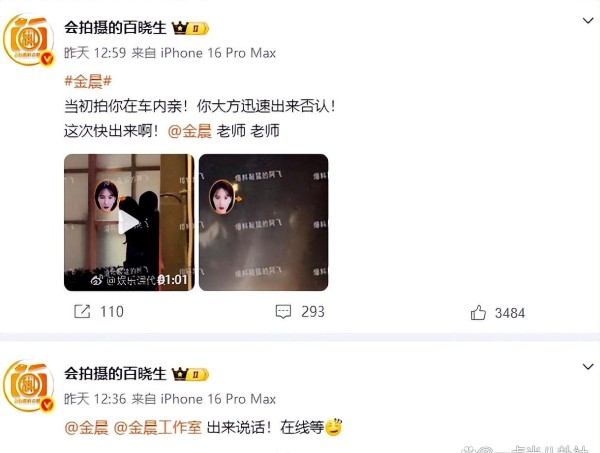Open the first post's chevron dropdown menu
600x453 pixels.
pyautogui.click(x=587, y=21)
